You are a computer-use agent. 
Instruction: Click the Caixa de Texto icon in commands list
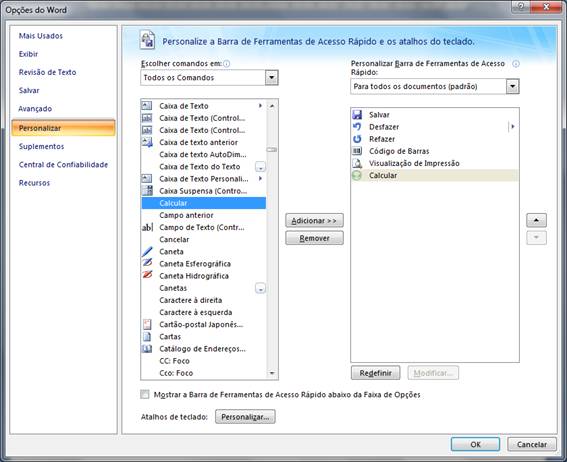(147, 106)
